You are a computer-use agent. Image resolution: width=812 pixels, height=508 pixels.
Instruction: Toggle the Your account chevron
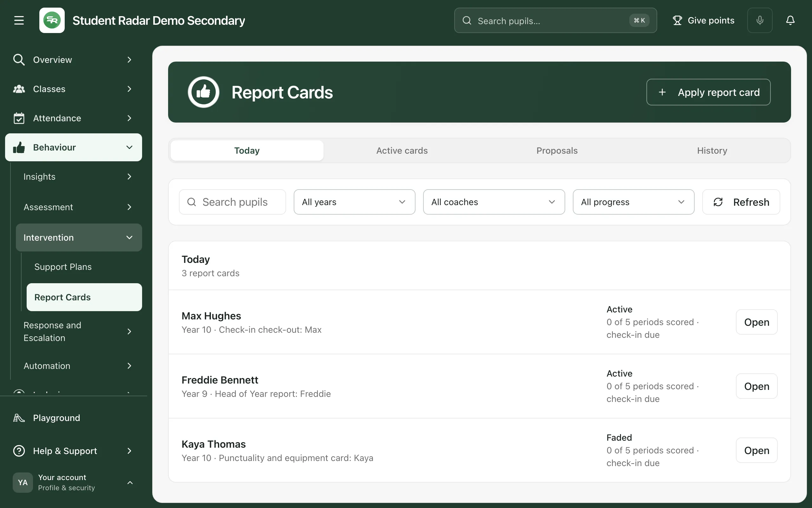[x=130, y=483]
